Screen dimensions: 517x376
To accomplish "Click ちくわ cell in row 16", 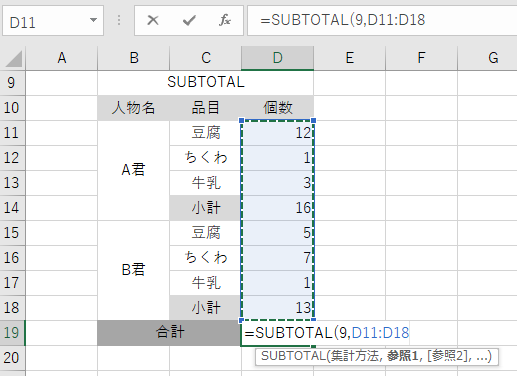I will coord(206,258).
